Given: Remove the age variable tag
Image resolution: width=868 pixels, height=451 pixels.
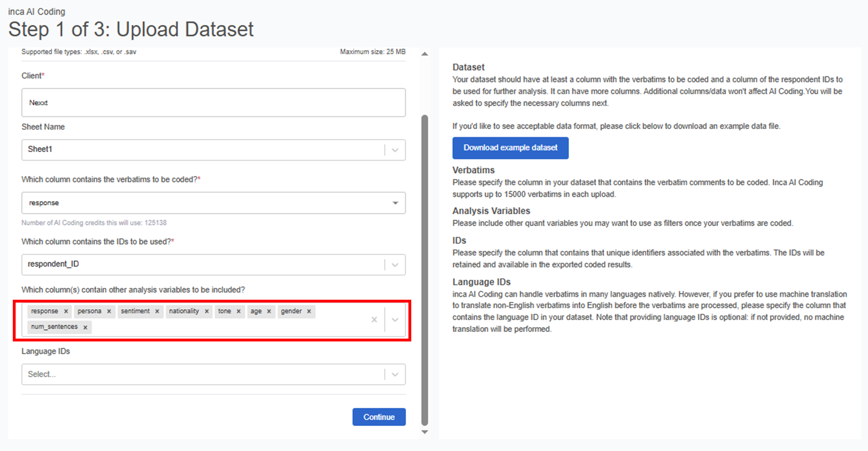Looking at the screenshot, I should point(269,312).
